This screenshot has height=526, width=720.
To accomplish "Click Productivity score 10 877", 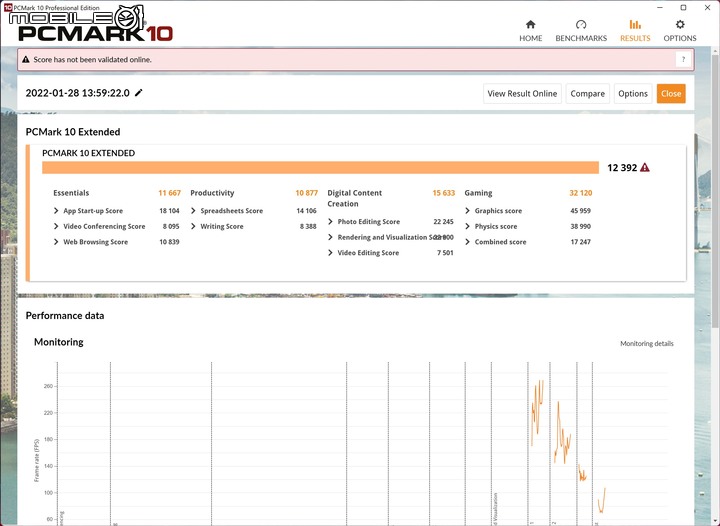I will tap(306, 193).
